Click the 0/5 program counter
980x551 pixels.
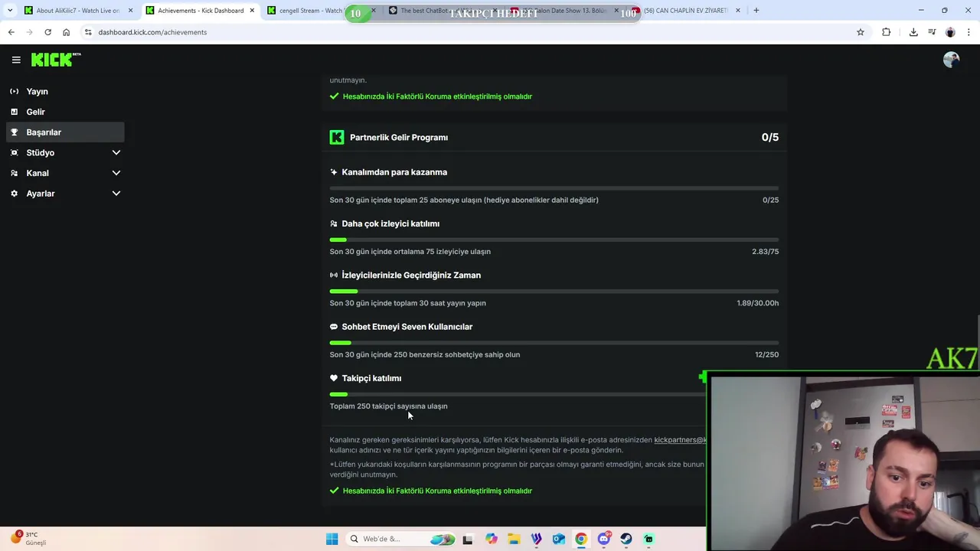tap(770, 137)
